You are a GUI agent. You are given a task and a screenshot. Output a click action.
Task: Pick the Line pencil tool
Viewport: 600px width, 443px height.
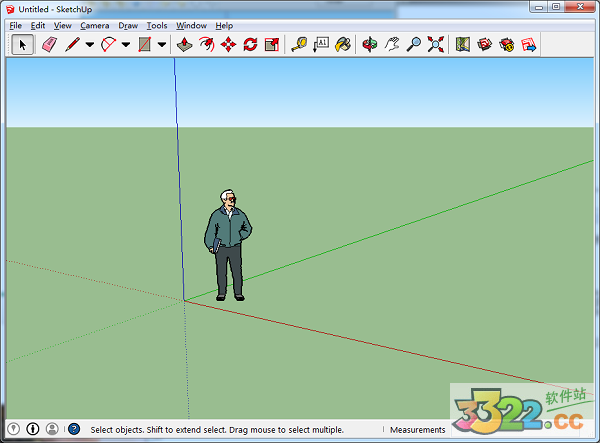point(73,45)
